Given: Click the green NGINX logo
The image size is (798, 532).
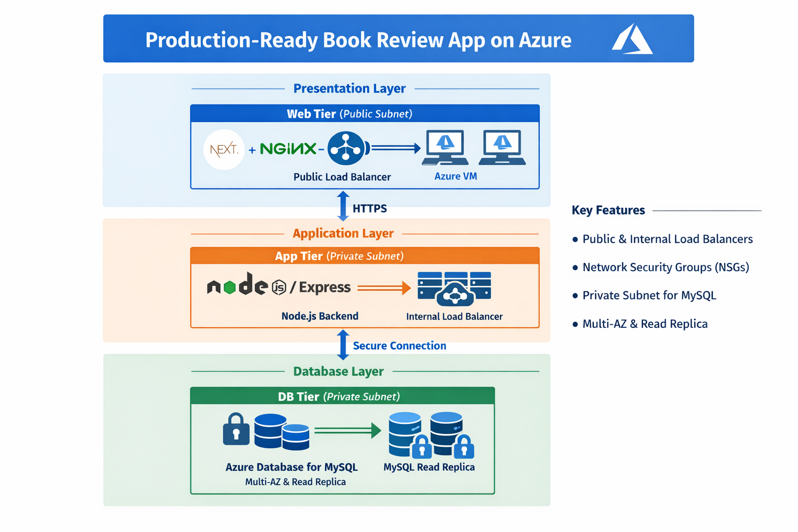Looking at the screenshot, I should tap(288, 149).
